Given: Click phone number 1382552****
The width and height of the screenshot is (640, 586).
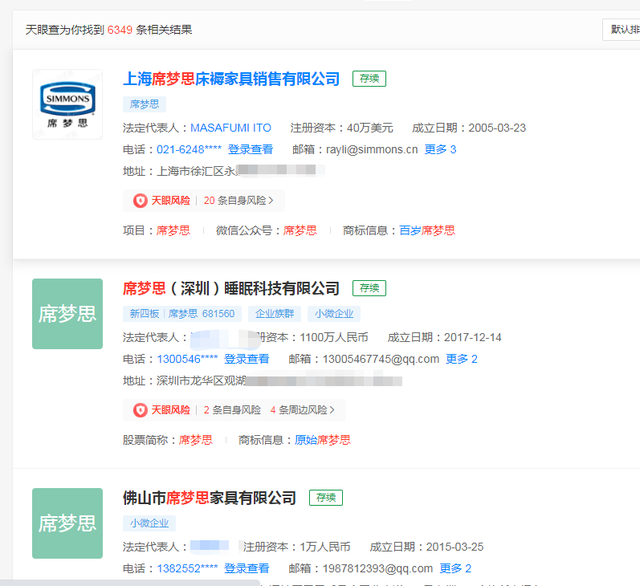Looking at the screenshot, I should click(x=187, y=568).
